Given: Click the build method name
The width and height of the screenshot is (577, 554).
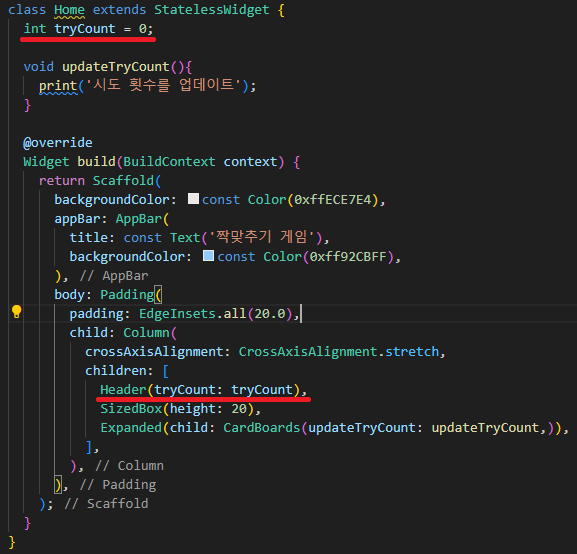Looking at the screenshot, I should 96,162.
